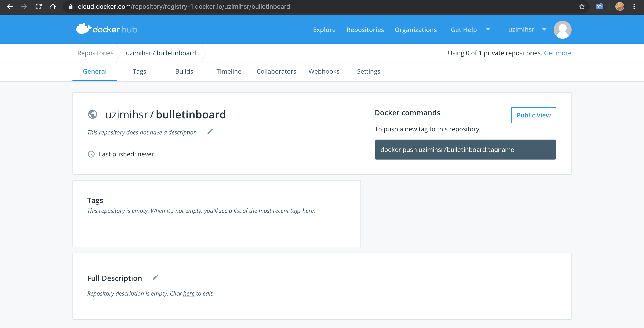Bookmark this page with the star

click(582, 6)
